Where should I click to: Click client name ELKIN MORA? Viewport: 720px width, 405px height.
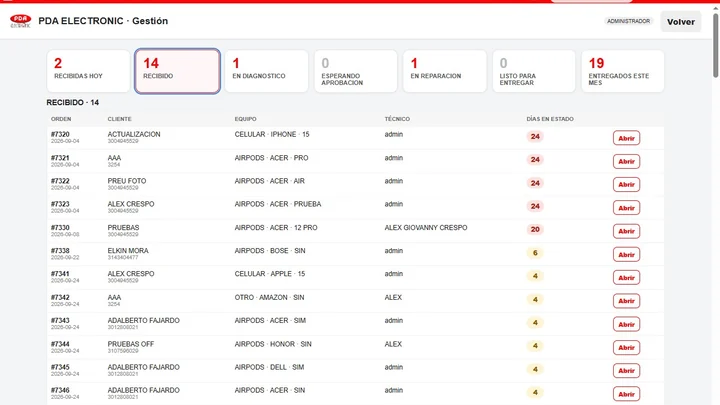128,251
